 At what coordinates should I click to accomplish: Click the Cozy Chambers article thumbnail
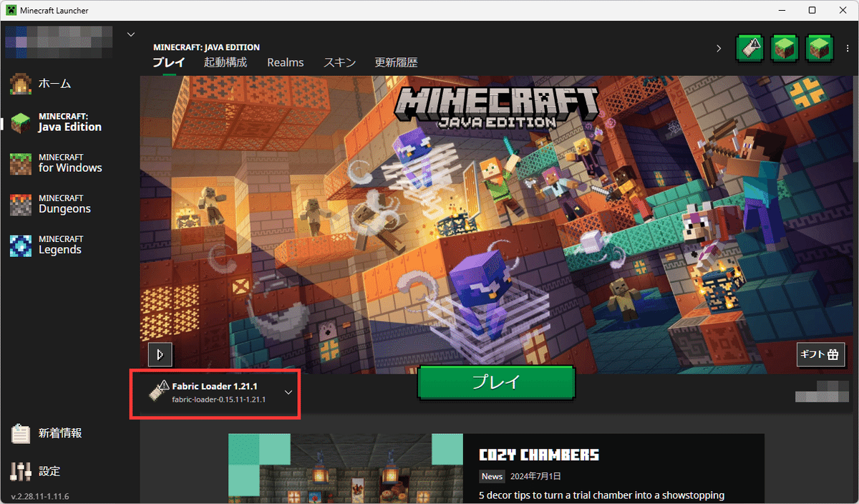[x=346, y=468]
